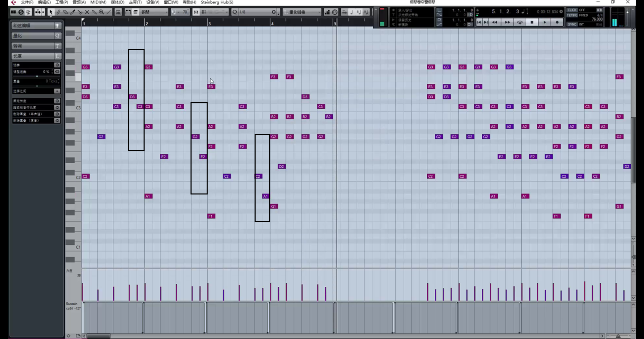The height and width of the screenshot is (339, 644).
Task: Open the MIDI(M) menu
Action: 98,2
